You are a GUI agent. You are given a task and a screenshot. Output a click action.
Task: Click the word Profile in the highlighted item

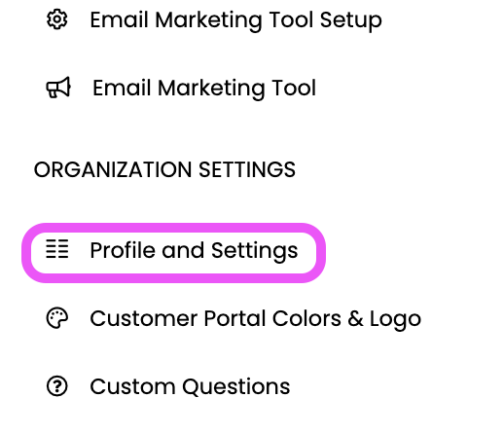pos(123,250)
